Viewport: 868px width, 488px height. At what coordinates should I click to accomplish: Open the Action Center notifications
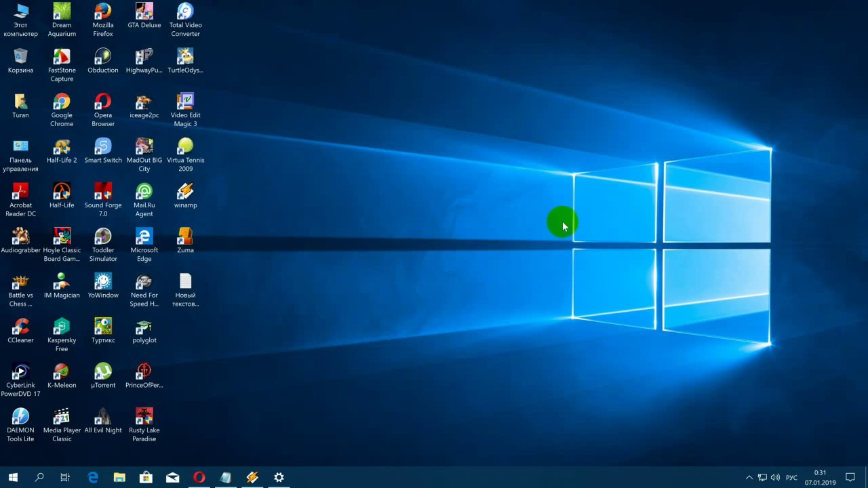pos(850,477)
